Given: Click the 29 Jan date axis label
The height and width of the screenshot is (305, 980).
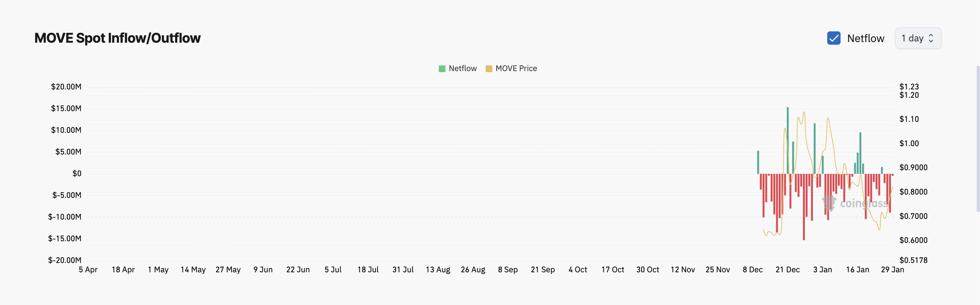Looking at the screenshot, I should click(893, 270).
